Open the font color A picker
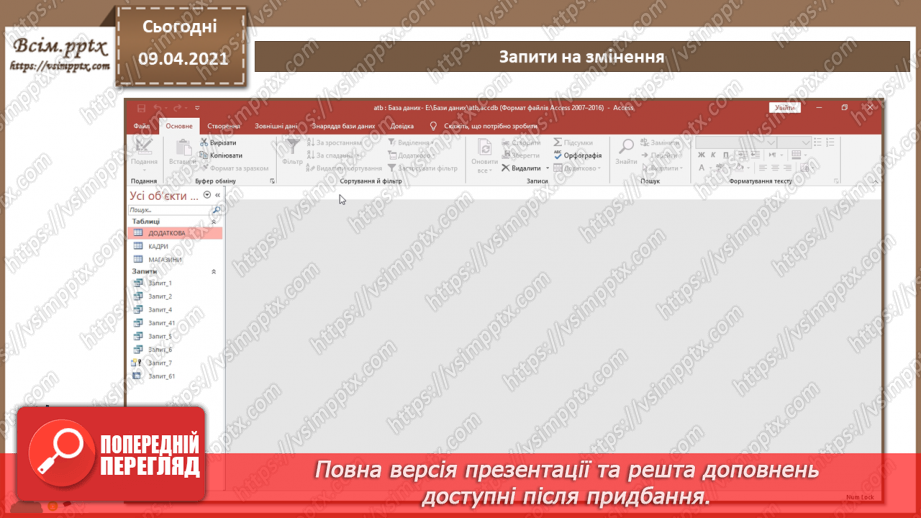This screenshot has width=921, height=518. (701, 169)
